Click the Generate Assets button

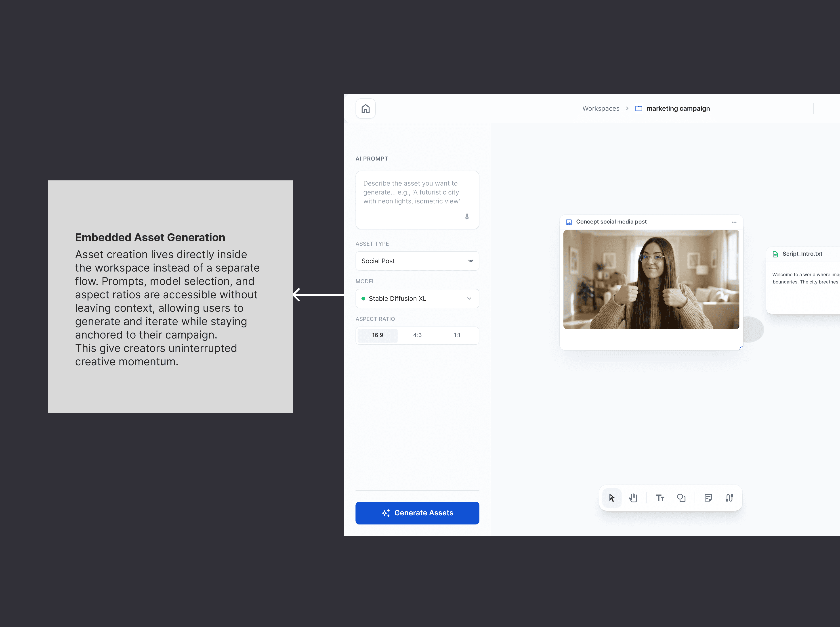[417, 513]
